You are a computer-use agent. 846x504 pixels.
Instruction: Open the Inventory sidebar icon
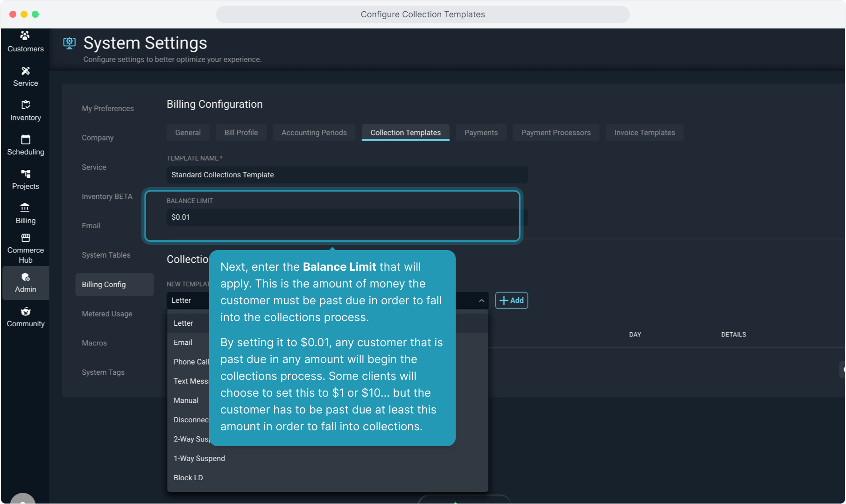pos(25,105)
